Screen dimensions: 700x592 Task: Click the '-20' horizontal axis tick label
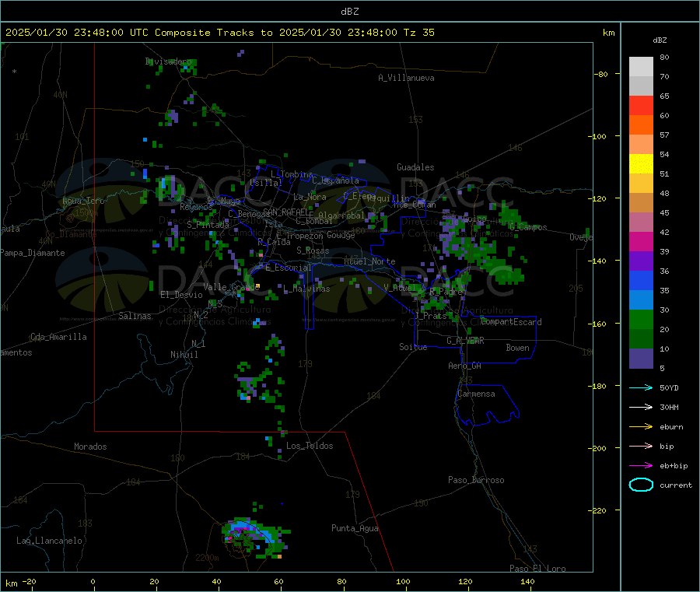pos(29,581)
